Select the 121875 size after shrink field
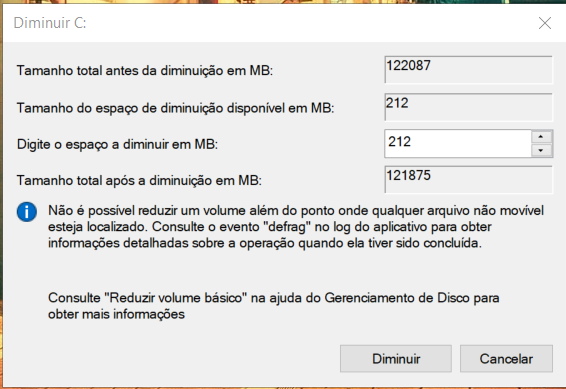Screen dimensions: 566x389 pyautogui.click(x=469, y=179)
